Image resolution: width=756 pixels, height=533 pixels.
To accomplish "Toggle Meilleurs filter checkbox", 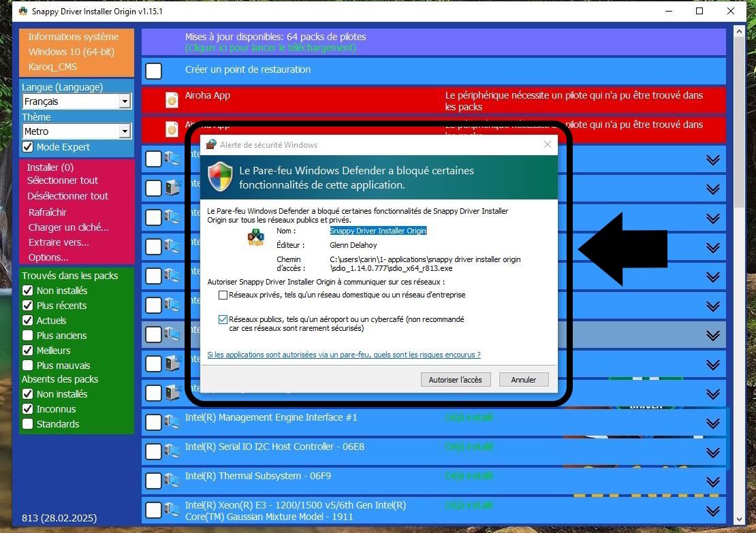I will click(x=27, y=350).
